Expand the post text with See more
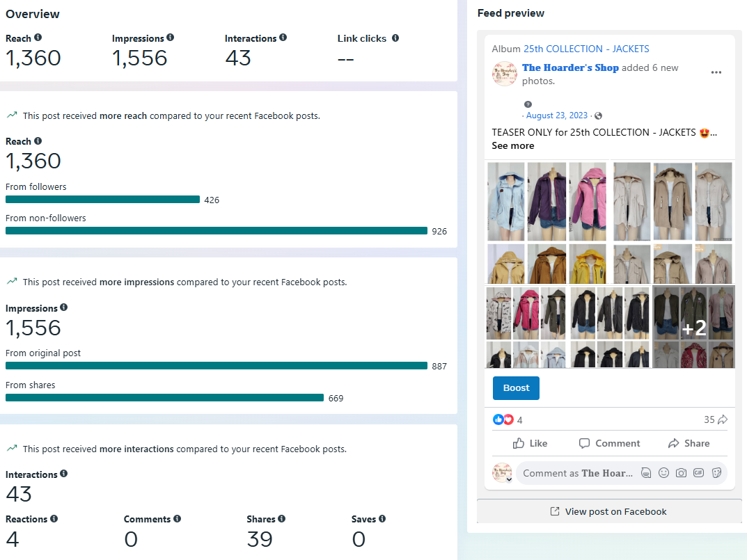Image resolution: width=747 pixels, height=560 pixels. [512, 146]
